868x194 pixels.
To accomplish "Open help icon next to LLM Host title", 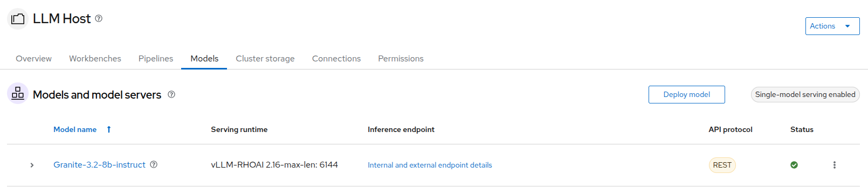I will point(99,18).
